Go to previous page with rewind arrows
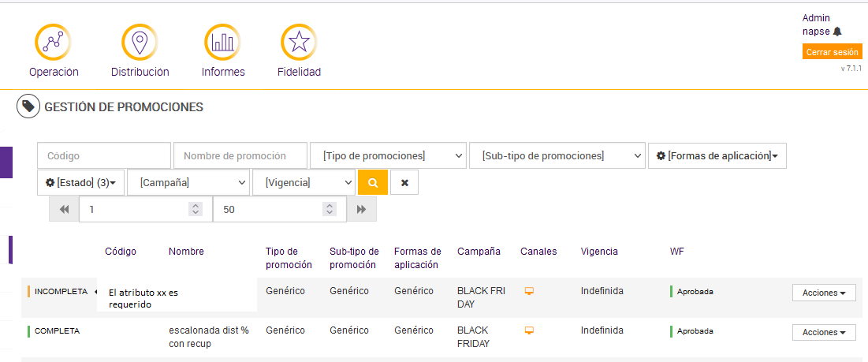The height and width of the screenshot is (362, 868). (x=64, y=209)
